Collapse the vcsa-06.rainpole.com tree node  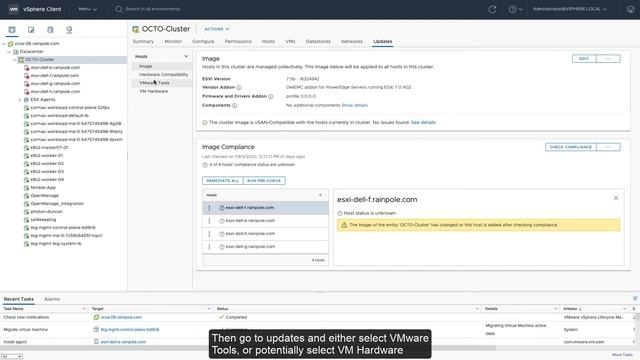(x=4, y=44)
